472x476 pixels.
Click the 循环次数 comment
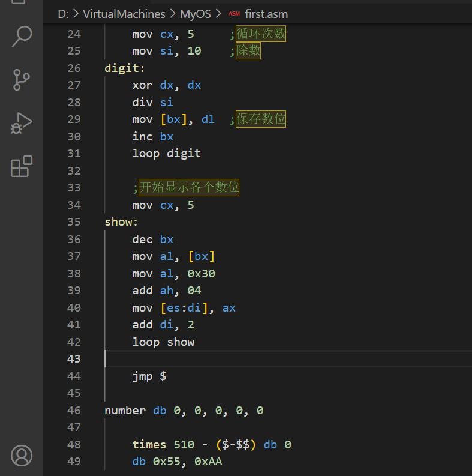pyautogui.click(x=261, y=34)
